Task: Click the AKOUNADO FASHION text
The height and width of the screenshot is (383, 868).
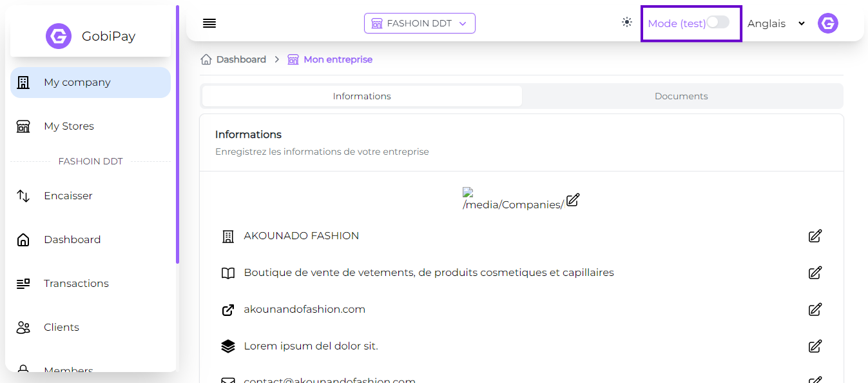Action: [302, 236]
